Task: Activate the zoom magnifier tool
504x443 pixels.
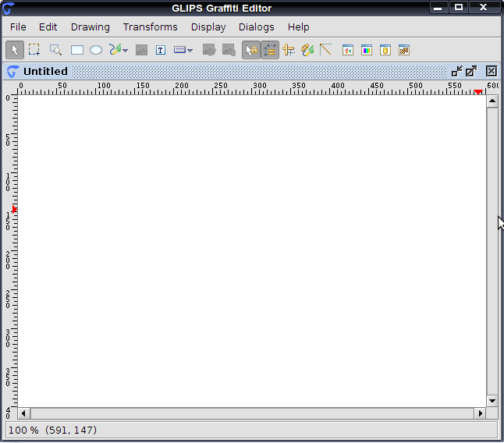Action: 55,50
